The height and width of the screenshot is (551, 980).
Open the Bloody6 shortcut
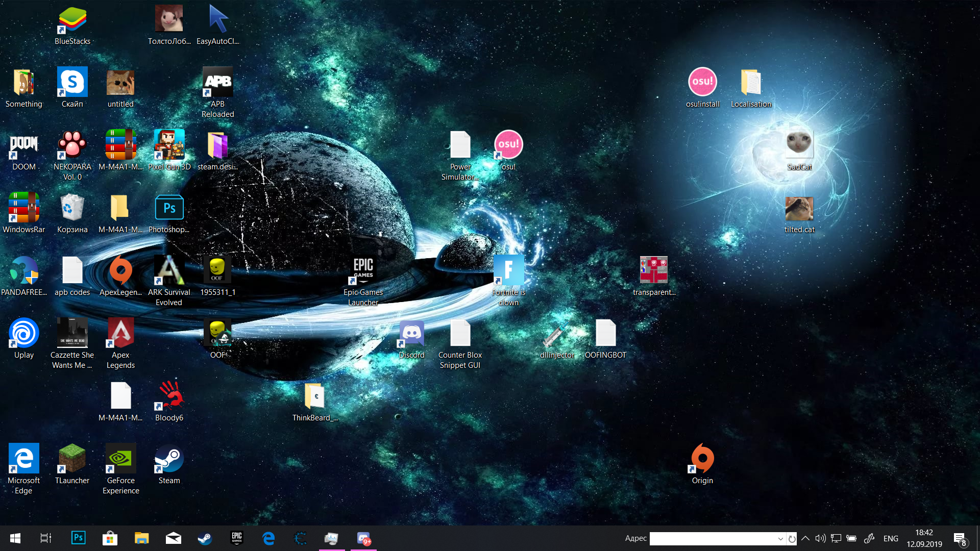pyautogui.click(x=169, y=402)
